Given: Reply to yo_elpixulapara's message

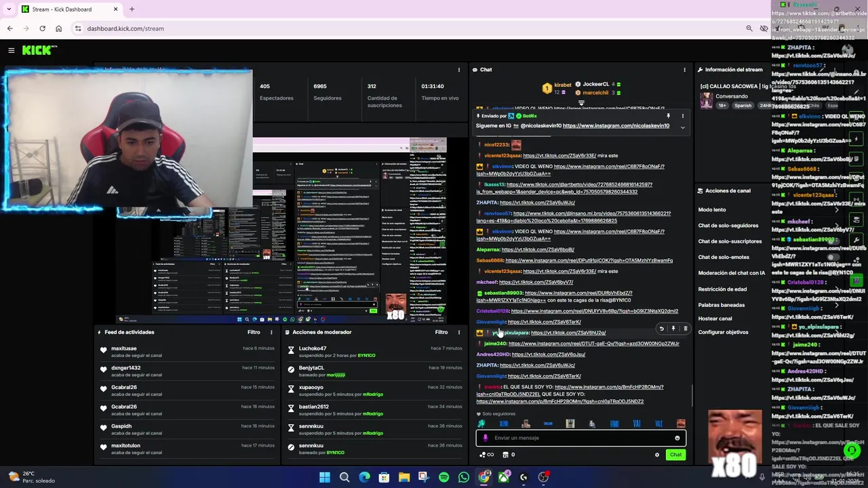Looking at the screenshot, I should 661,329.
